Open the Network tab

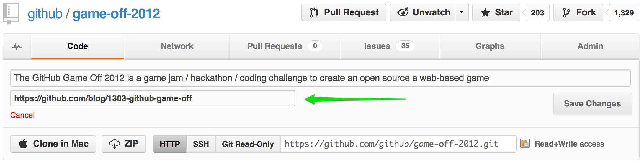pyautogui.click(x=177, y=46)
